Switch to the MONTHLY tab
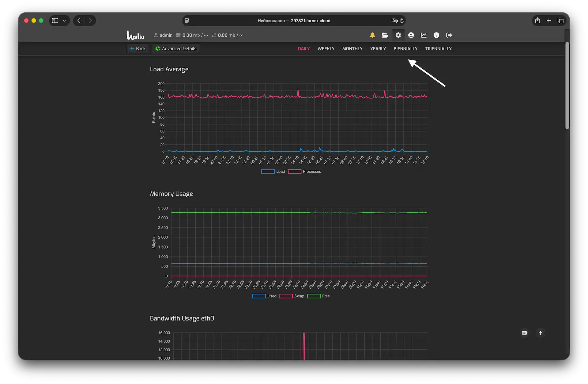Image resolution: width=588 pixels, height=384 pixels. point(352,49)
